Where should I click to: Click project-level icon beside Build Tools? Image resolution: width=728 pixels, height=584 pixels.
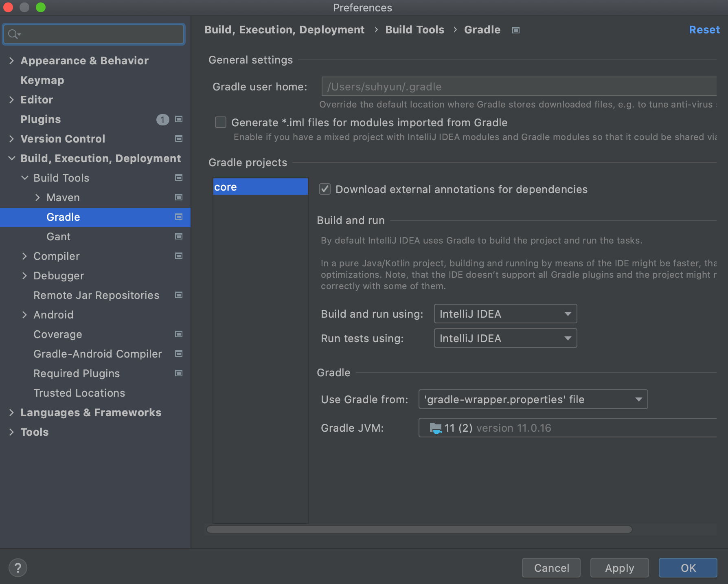coord(178,178)
